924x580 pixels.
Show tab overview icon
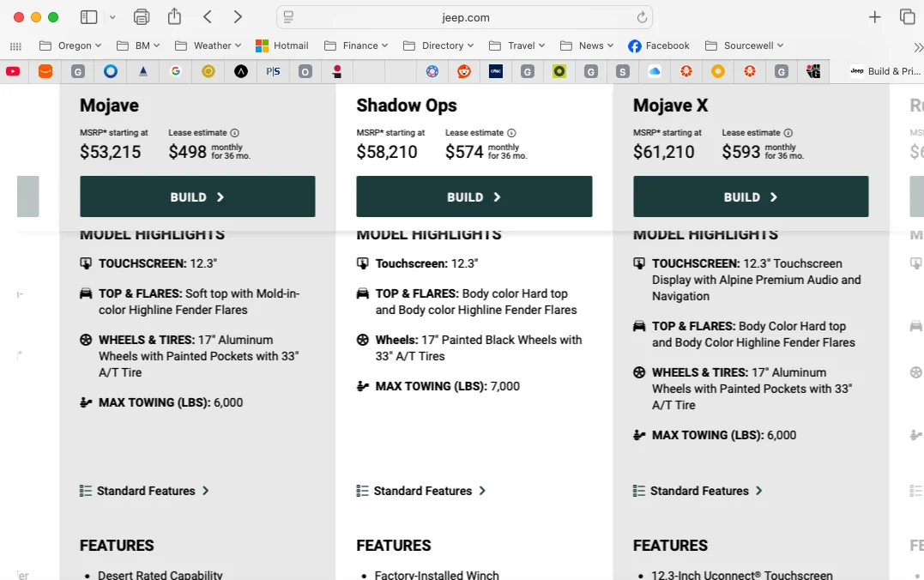point(908,17)
